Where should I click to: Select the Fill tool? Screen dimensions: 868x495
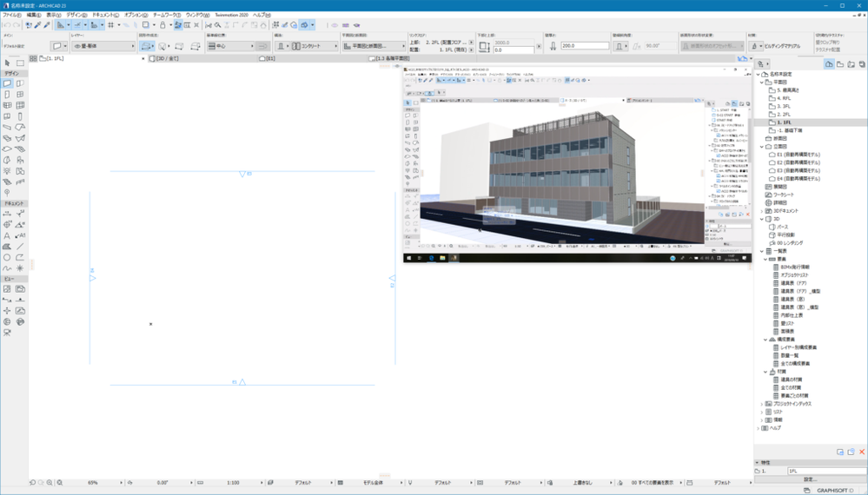(x=7, y=247)
